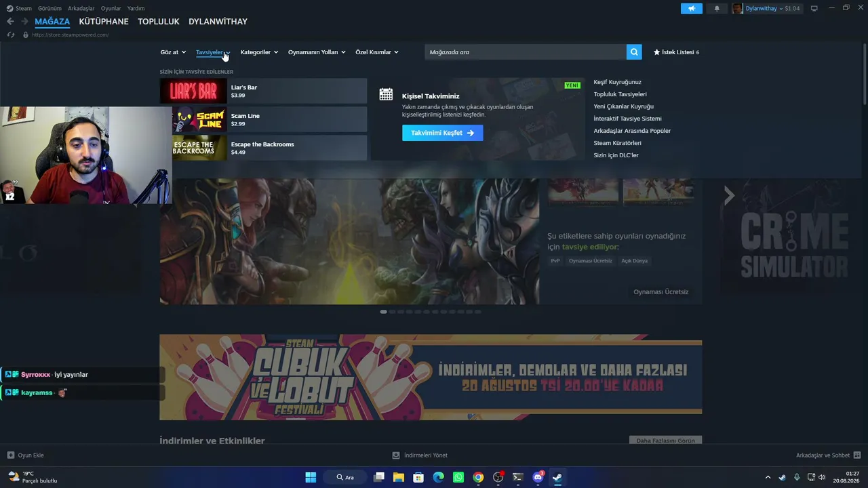Expand the Göz at dropdown

click(x=173, y=52)
